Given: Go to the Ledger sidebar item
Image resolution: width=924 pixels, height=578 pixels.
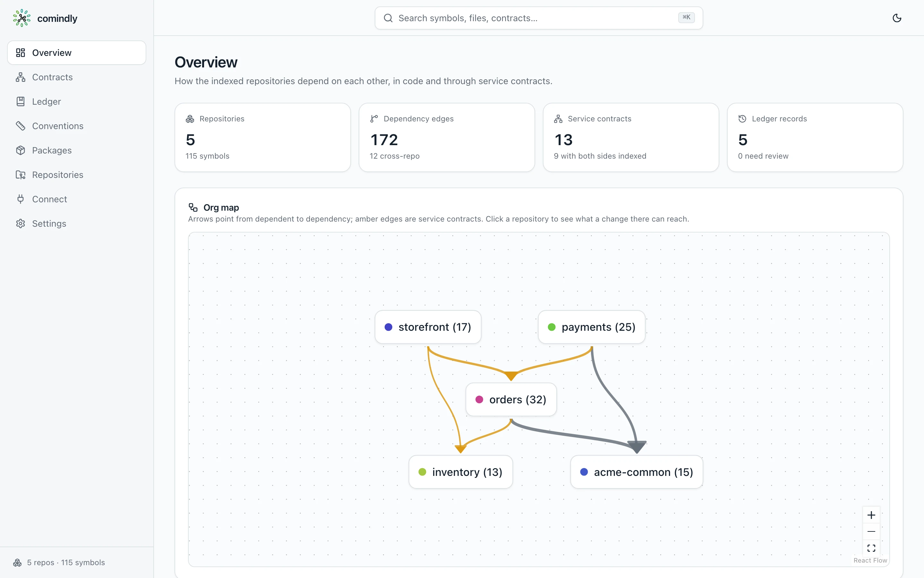Looking at the screenshot, I should (x=77, y=102).
